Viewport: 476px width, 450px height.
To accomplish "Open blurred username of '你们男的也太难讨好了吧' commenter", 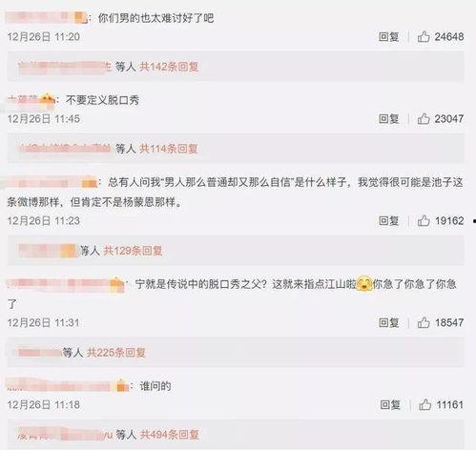I will pyautogui.click(x=47, y=18).
